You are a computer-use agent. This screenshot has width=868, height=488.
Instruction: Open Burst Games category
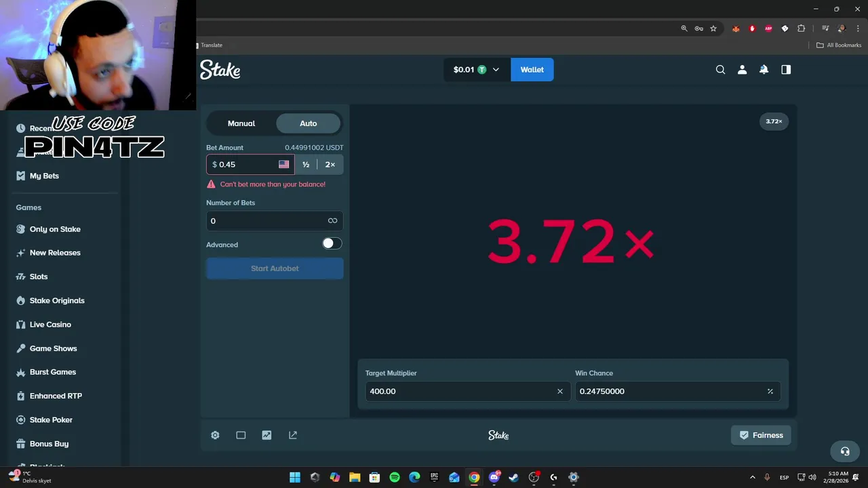click(x=53, y=372)
